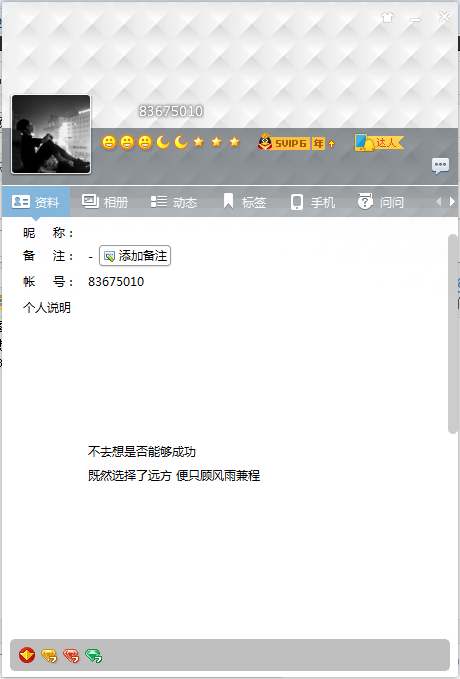Open the skin changer shirt icon
Screen dimensions: 460x679
coord(387,18)
